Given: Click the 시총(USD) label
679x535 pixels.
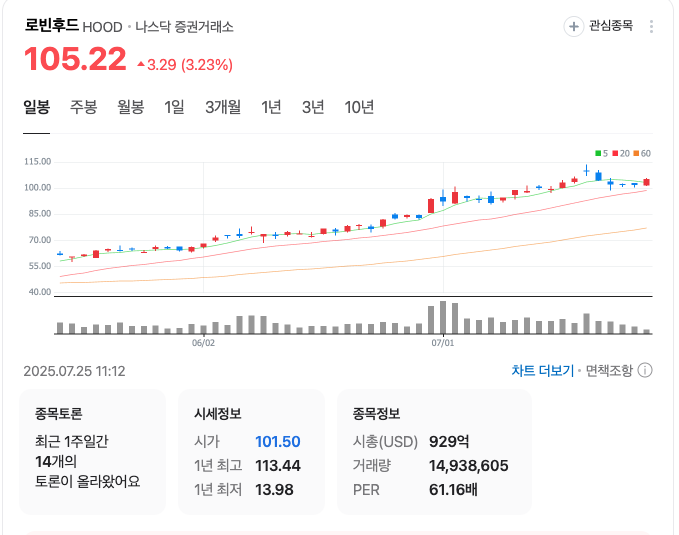Looking at the screenshot, I should (385, 442).
